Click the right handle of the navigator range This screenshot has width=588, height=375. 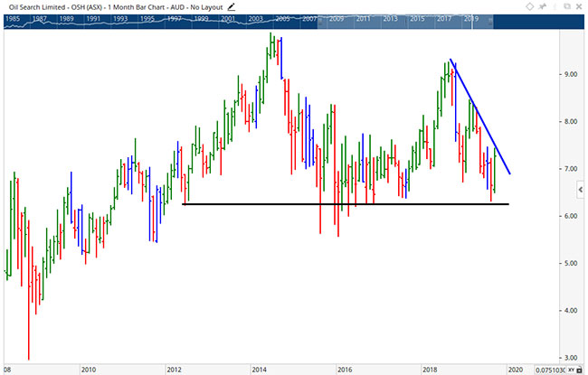pyautogui.click(x=491, y=22)
